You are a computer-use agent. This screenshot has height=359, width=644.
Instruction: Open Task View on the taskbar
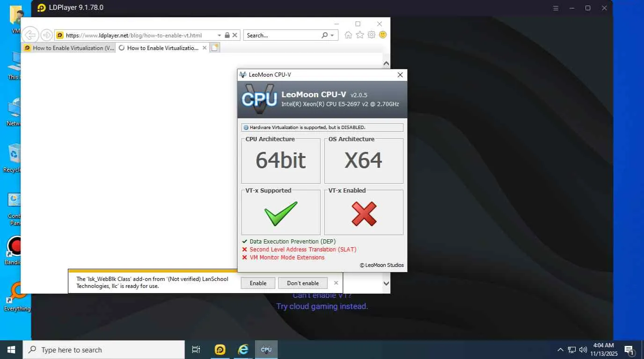196,350
